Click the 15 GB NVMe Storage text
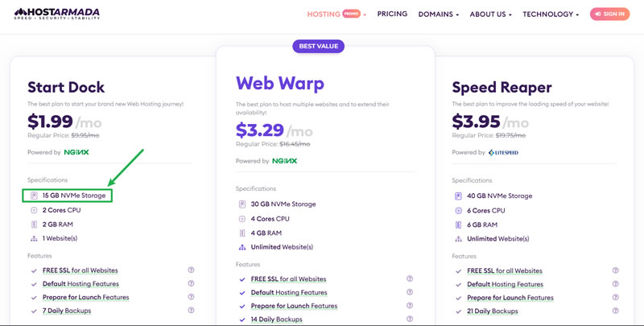The height and width of the screenshot is (326, 644). pyautogui.click(x=74, y=196)
